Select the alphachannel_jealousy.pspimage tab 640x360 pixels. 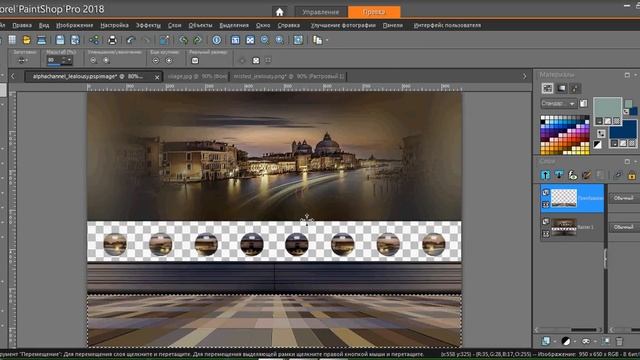(x=88, y=76)
